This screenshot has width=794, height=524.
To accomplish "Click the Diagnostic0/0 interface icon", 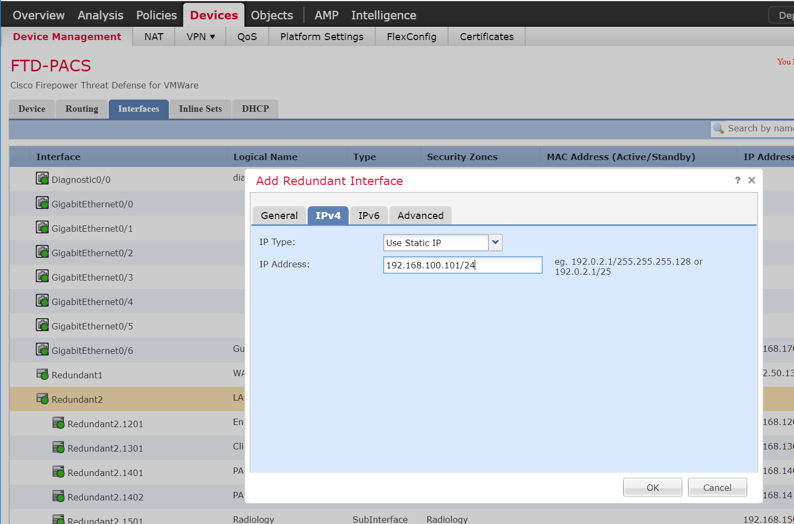I will click(x=43, y=178).
